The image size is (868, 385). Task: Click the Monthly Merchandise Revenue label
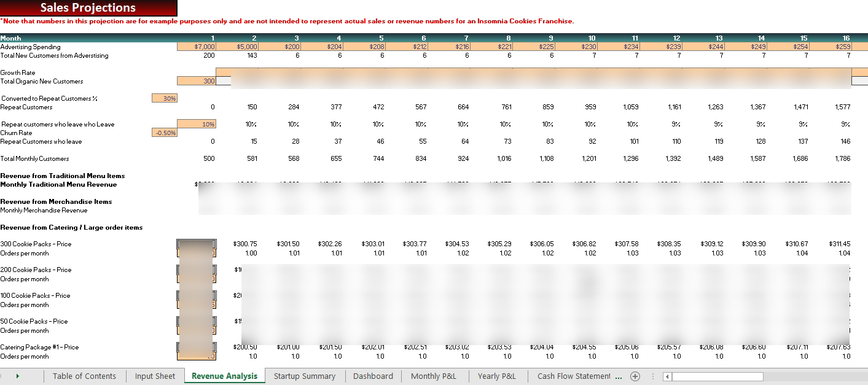pyautogui.click(x=44, y=210)
